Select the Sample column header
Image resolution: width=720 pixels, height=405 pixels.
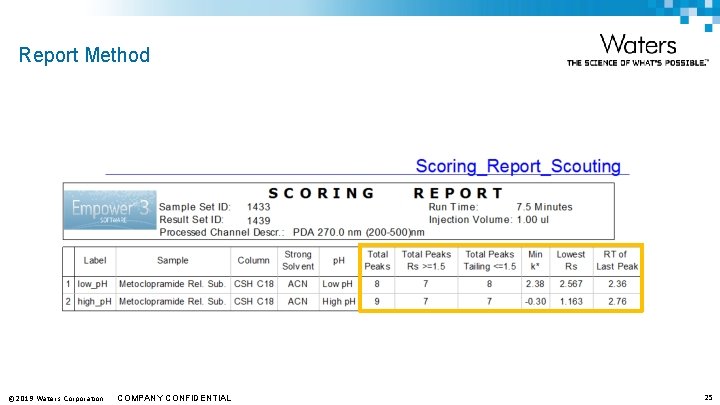click(x=173, y=260)
